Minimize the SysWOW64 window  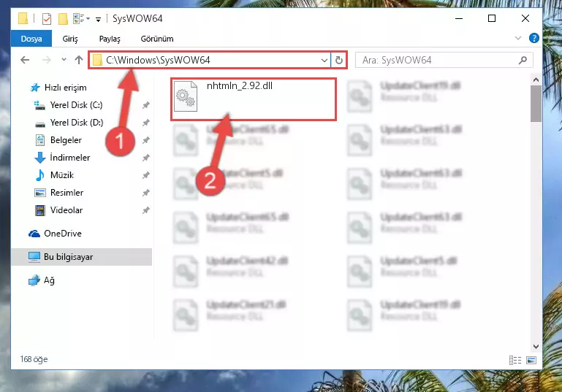coord(459,18)
